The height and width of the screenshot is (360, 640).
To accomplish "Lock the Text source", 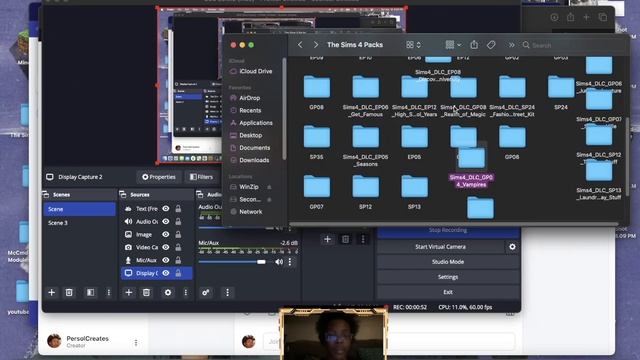I will tap(178, 209).
